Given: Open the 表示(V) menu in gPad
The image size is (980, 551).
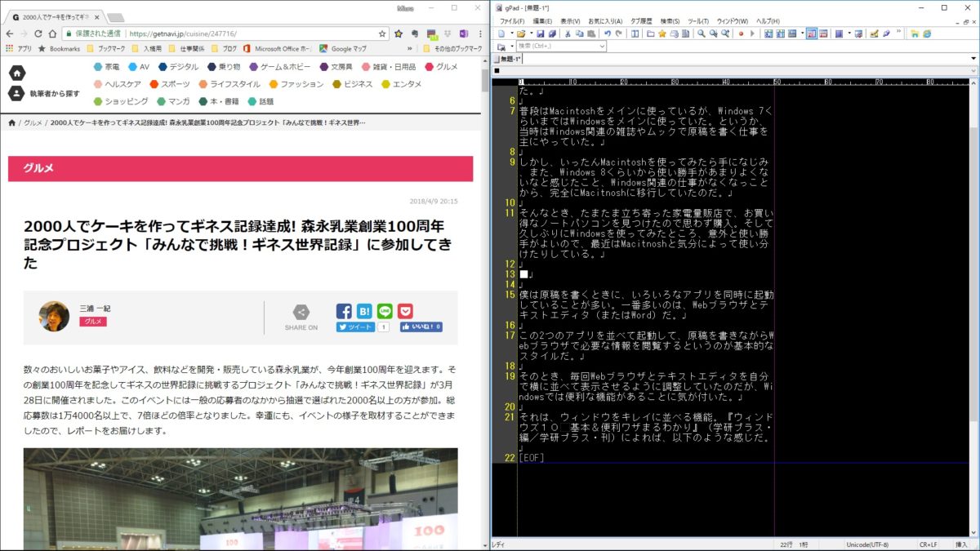Looking at the screenshot, I should tap(570, 20).
